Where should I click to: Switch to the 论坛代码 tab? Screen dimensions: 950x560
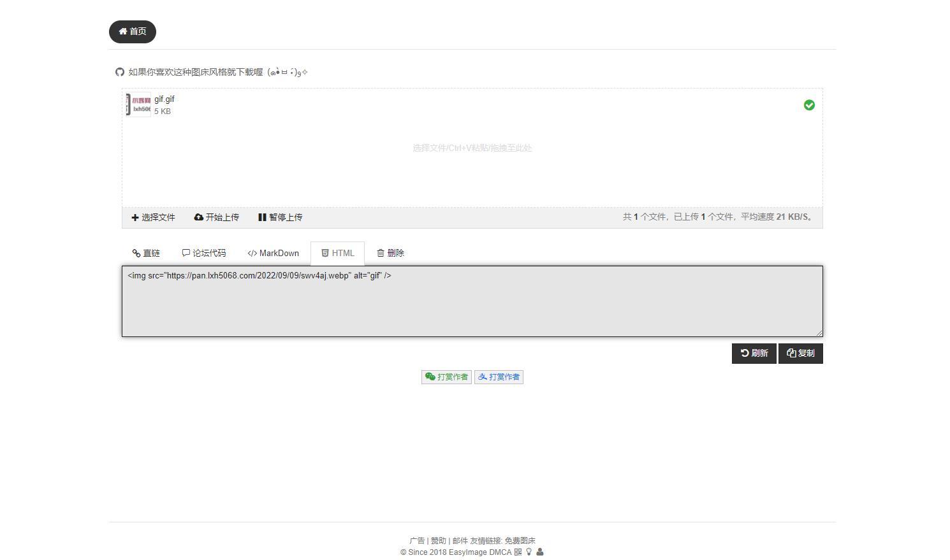click(204, 253)
